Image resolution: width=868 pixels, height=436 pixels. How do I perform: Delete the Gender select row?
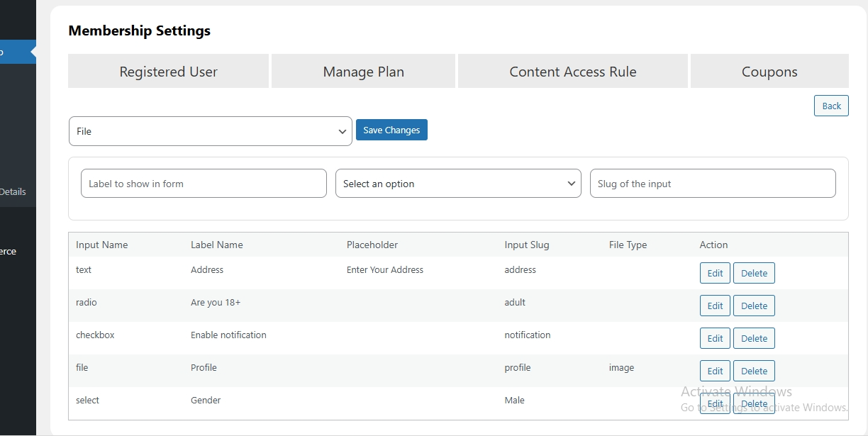coord(754,403)
